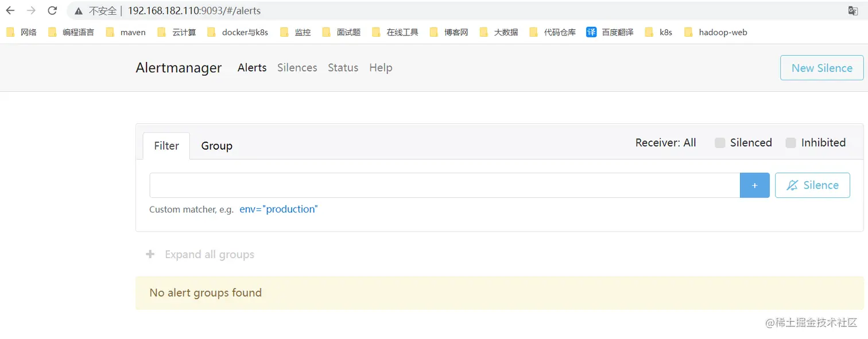Click inside the custom matcher input field

tap(442, 185)
